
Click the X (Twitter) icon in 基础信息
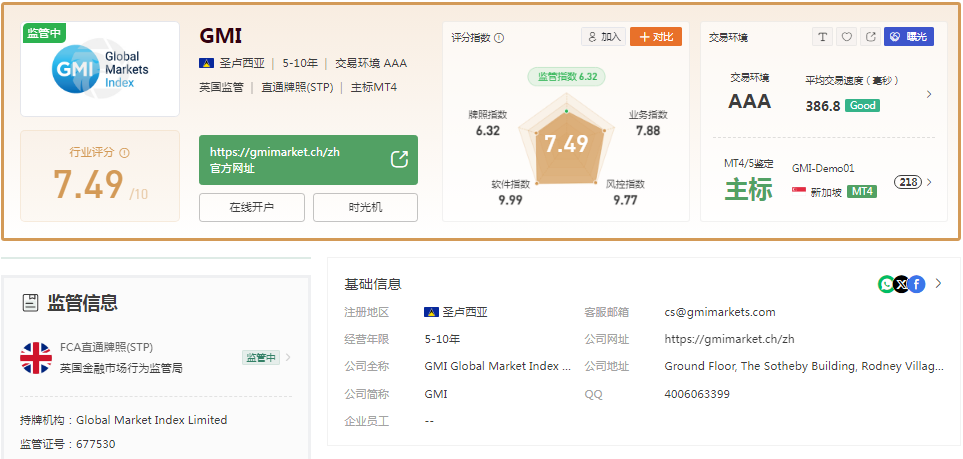pos(901,284)
